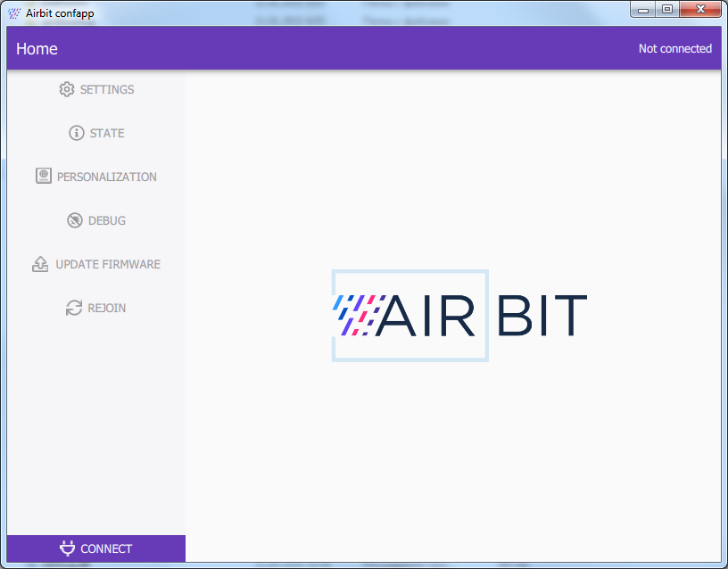Click the Rejoin refresh arrows icon
The image size is (728, 569).
pyautogui.click(x=74, y=307)
